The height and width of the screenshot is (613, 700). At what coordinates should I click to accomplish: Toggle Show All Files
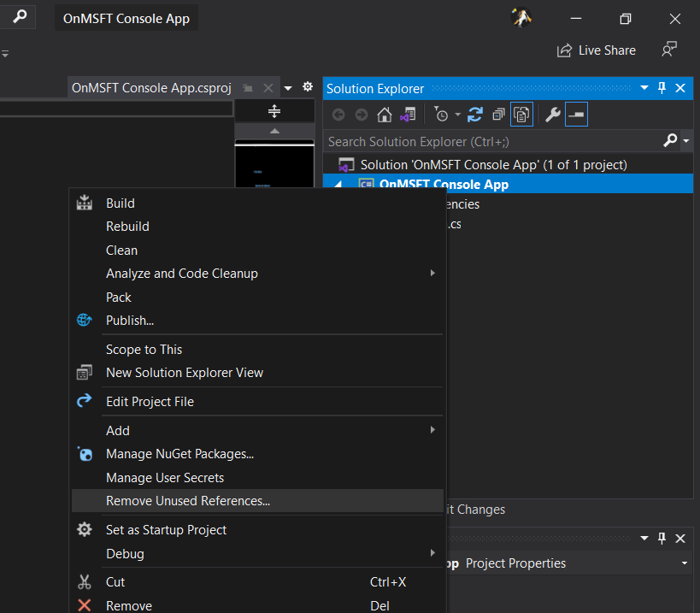521,115
